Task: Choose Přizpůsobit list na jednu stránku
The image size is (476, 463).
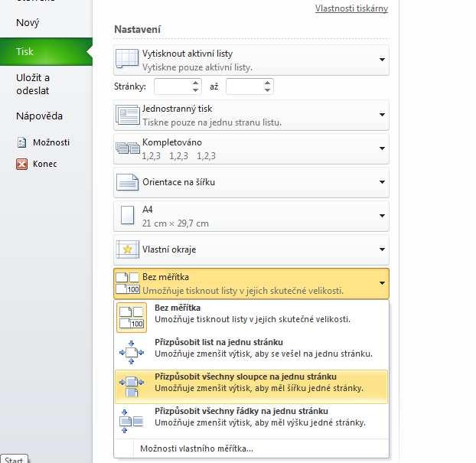Action: (251, 352)
